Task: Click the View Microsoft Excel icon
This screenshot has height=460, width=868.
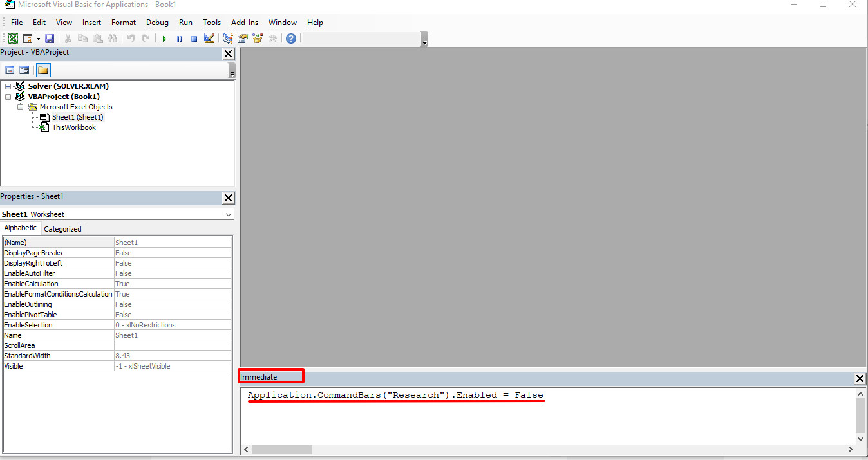Action: click(x=12, y=39)
